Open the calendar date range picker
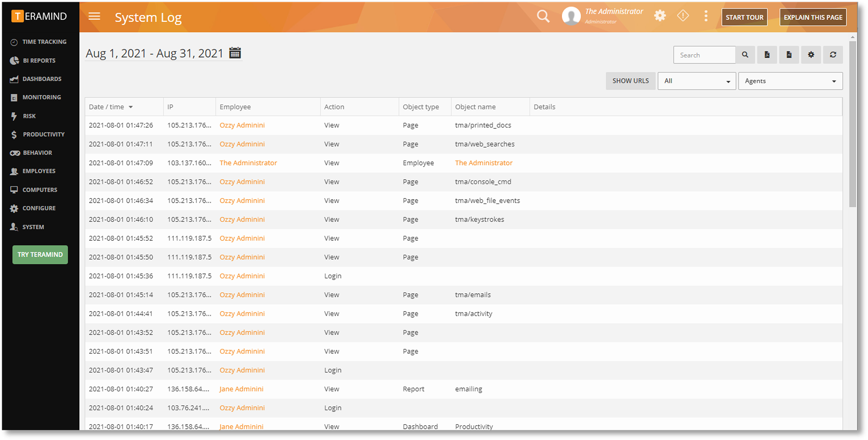The image size is (868, 440). point(235,53)
